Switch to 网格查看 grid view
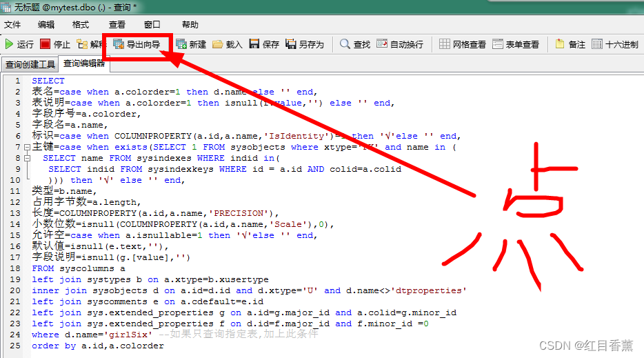 (463, 44)
